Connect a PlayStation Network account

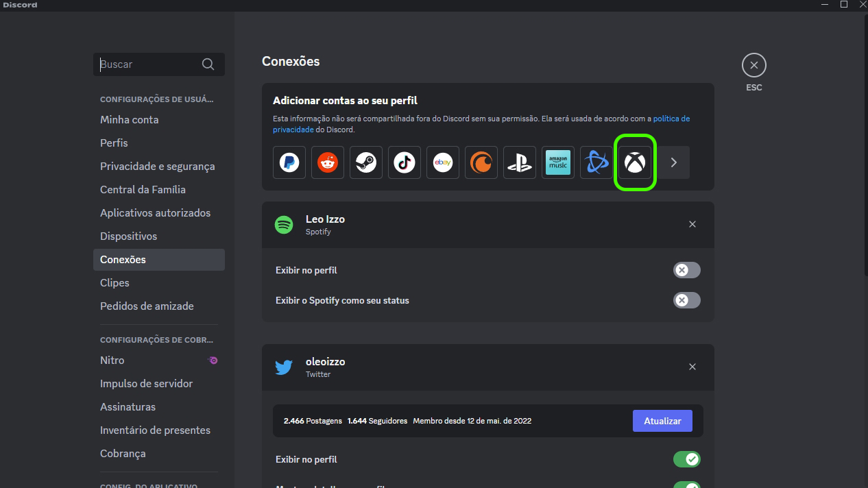click(520, 162)
